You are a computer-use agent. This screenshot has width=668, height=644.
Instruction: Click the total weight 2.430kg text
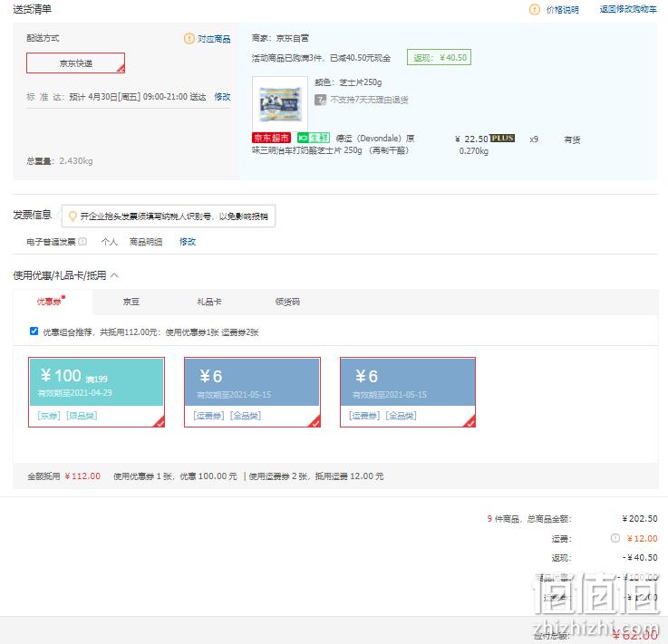(76, 161)
